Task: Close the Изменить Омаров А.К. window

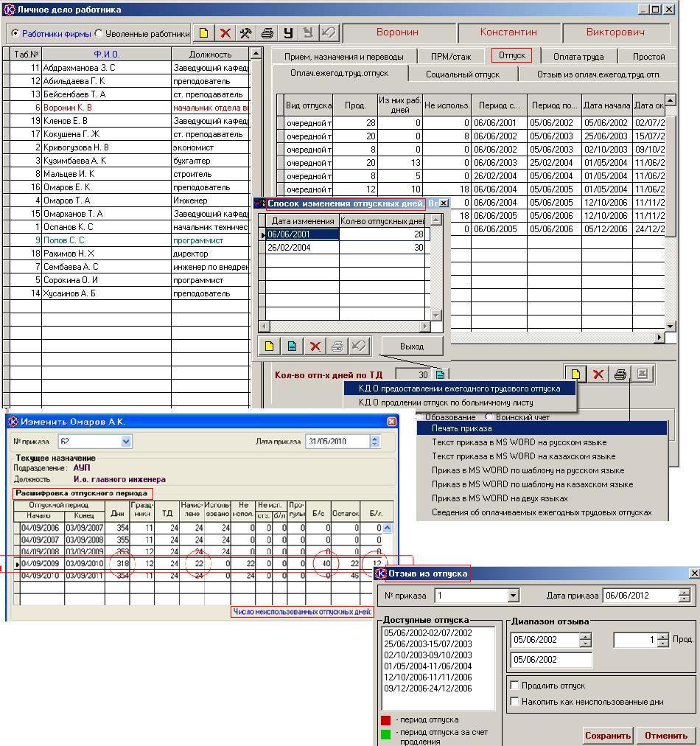Action: tap(392, 422)
